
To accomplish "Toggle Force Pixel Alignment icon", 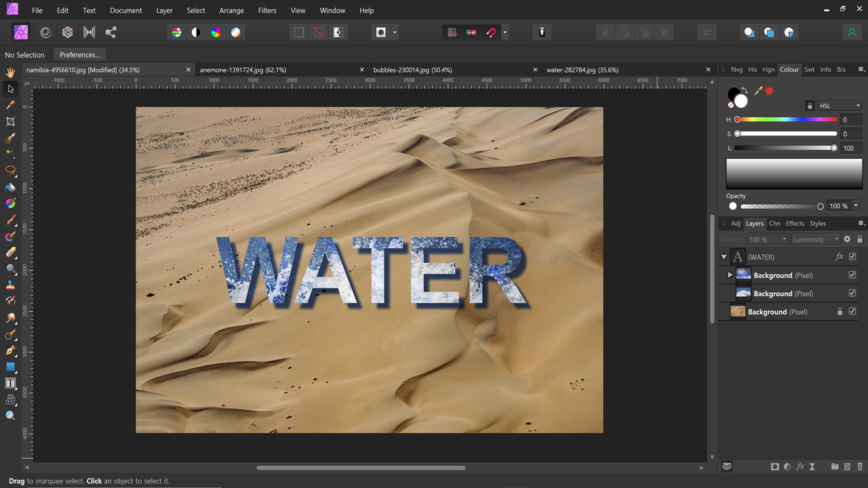I will [452, 32].
